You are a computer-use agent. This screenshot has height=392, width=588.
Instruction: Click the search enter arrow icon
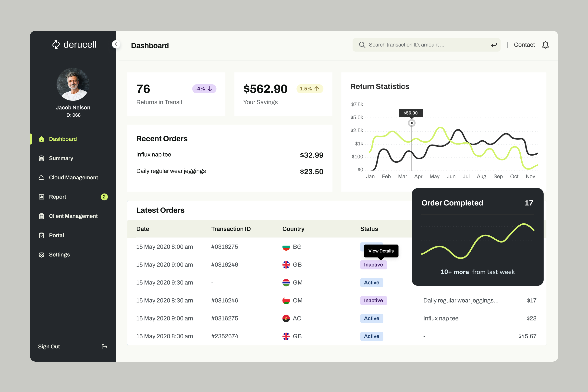click(x=493, y=45)
